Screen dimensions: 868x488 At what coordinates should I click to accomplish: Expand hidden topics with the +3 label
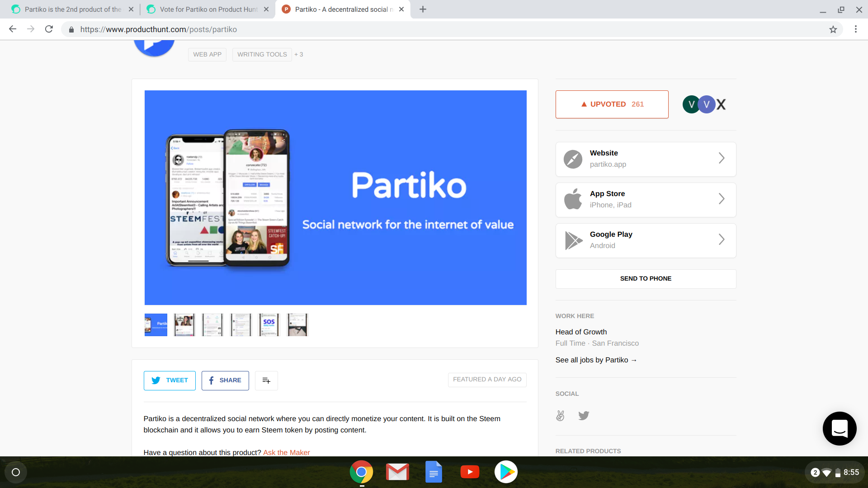point(299,54)
